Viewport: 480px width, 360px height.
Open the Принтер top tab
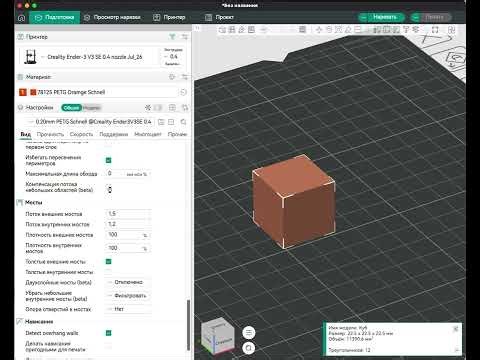click(x=169, y=17)
